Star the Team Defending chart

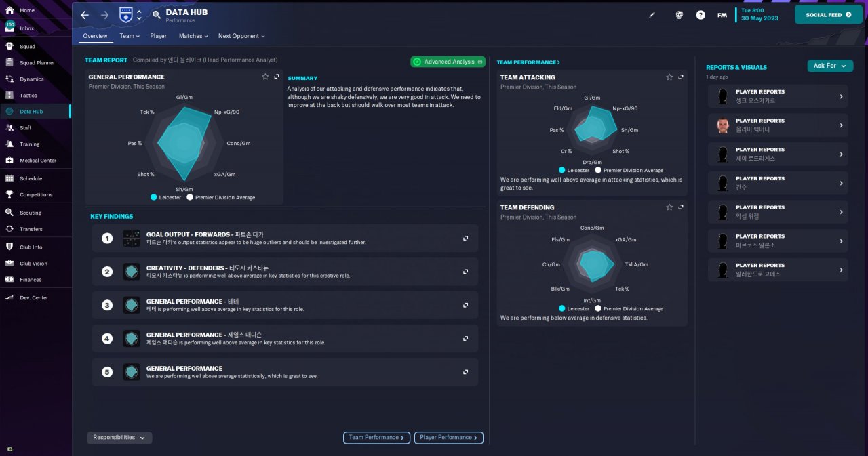(x=669, y=207)
